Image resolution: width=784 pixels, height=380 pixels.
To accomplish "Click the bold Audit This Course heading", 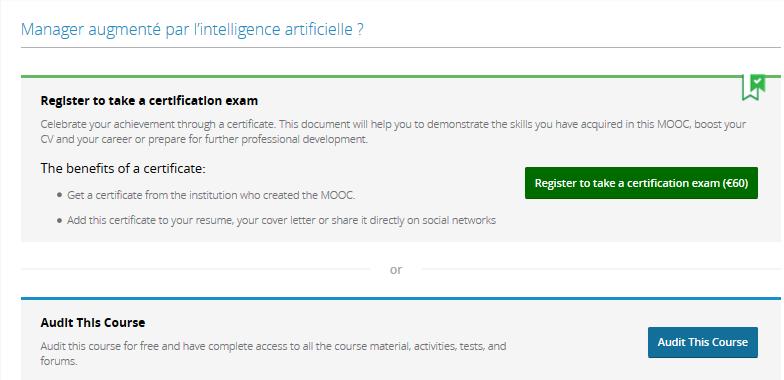I will 92,323.
